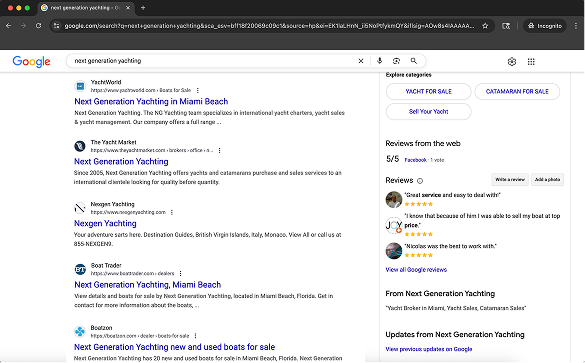Select the 'YACHT FOR SALE' category chip
This screenshot has height=363, width=585.
[429, 91]
